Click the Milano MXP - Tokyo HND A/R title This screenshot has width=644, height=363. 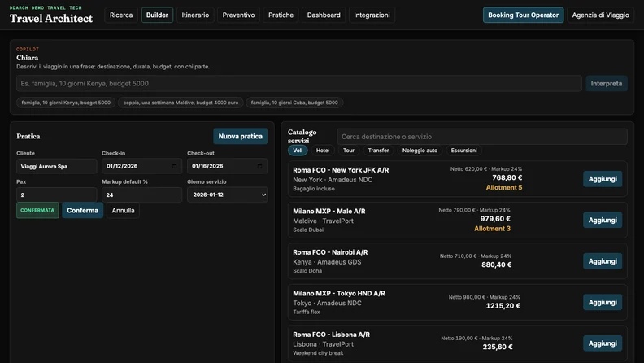pyautogui.click(x=339, y=293)
